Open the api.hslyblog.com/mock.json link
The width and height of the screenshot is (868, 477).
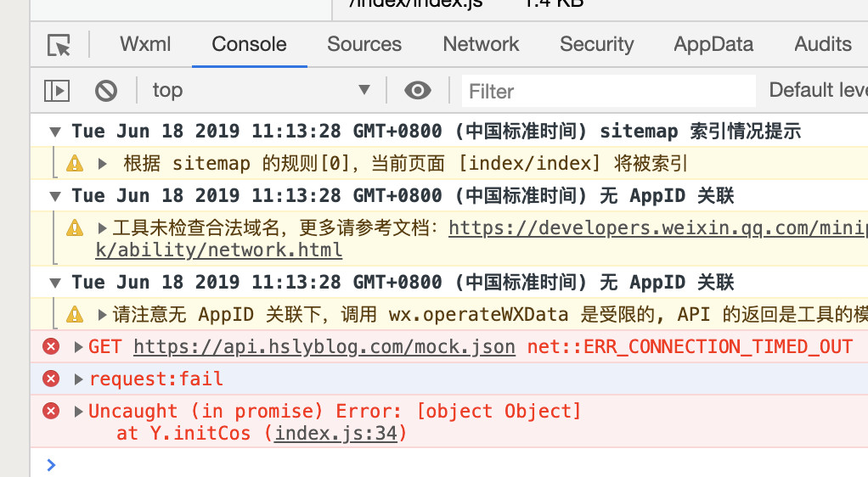pyautogui.click(x=324, y=347)
